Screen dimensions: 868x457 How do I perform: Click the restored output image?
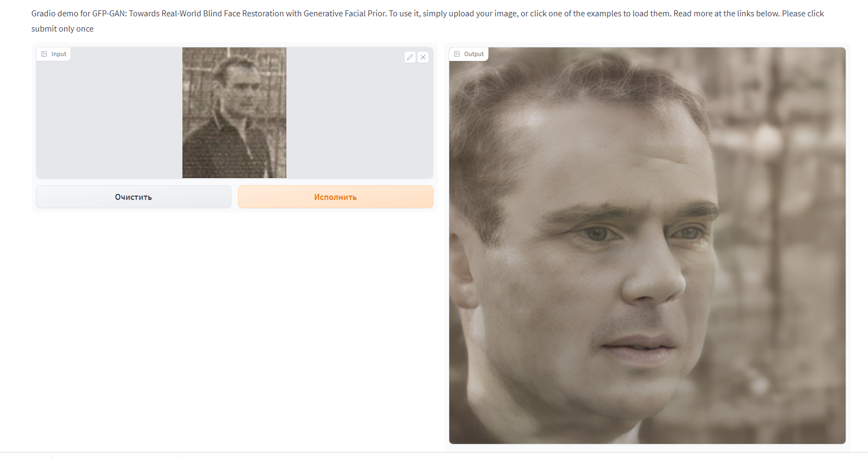tap(647, 246)
